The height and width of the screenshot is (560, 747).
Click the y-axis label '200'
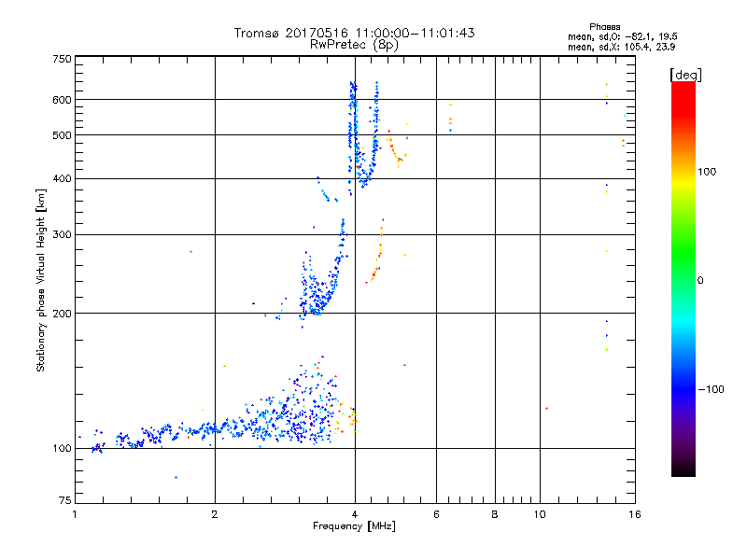62,314
